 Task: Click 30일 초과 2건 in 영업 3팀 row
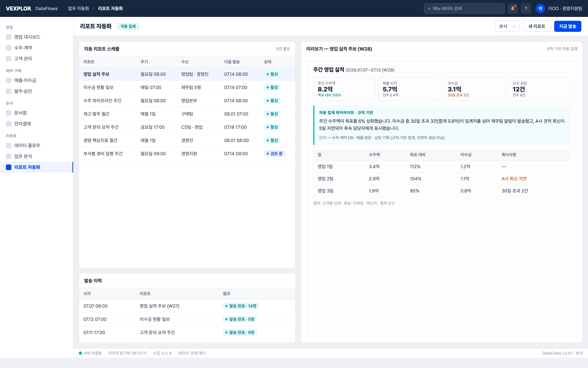[x=515, y=191]
